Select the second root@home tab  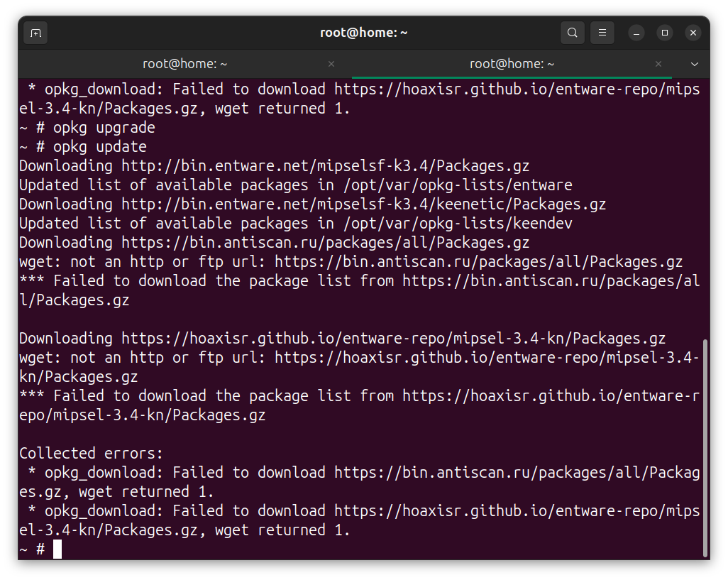point(511,64)
